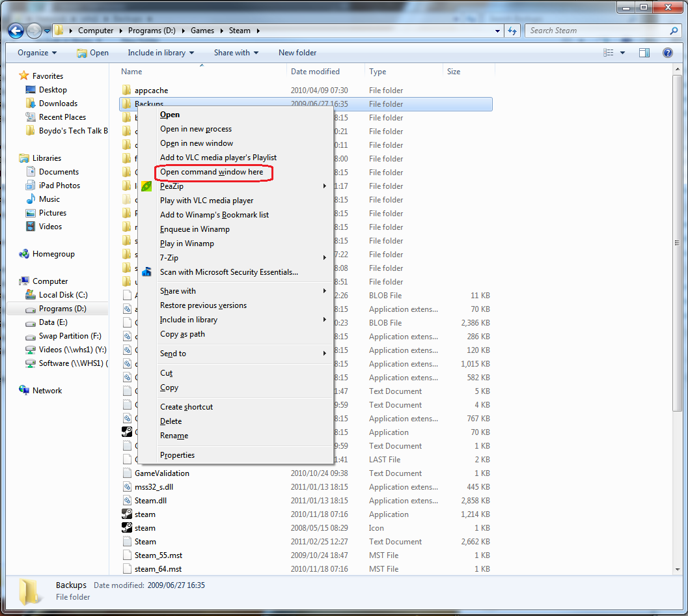Select Homegroup in the navigation pane

pos(48,254)
